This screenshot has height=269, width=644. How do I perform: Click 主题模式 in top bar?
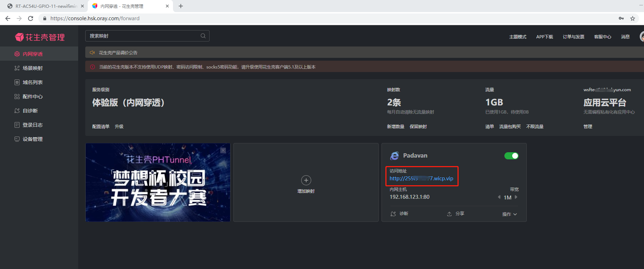tap(518, 37)
